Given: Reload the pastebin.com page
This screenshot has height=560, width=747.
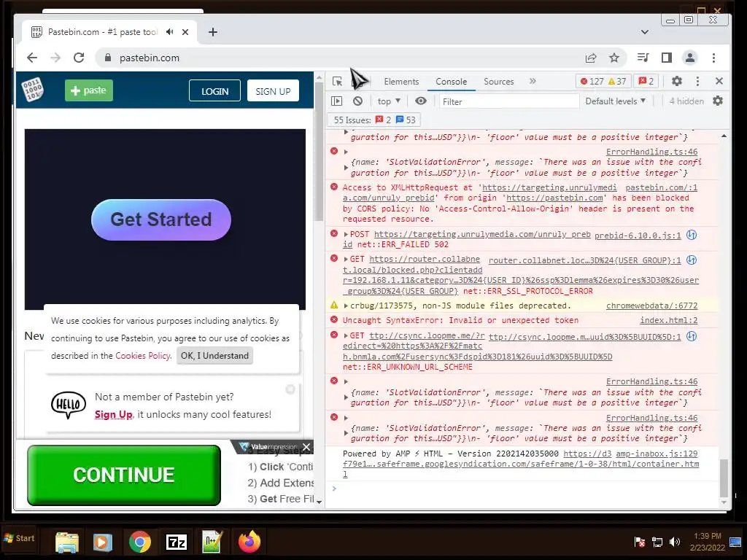Looking at the screenshot, I should tap(79, 58).
